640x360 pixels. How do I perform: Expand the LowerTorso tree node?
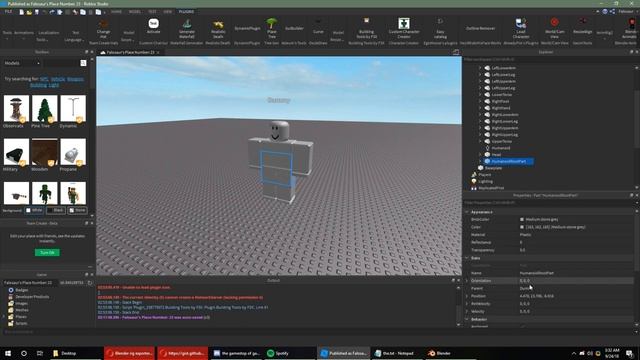pos(480,95)
